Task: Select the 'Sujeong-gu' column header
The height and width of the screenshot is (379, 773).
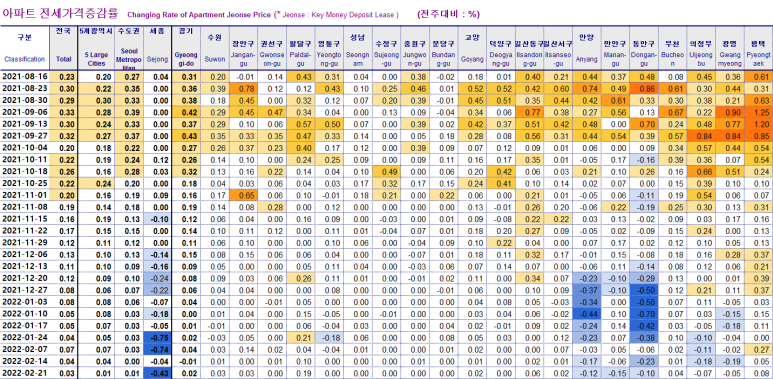Action: [x=386, y=48]
